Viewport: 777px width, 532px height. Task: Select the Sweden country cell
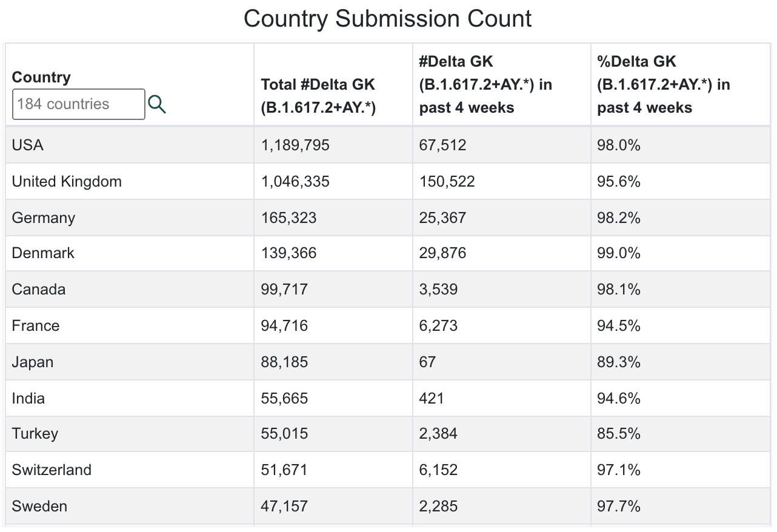(130, 506)
